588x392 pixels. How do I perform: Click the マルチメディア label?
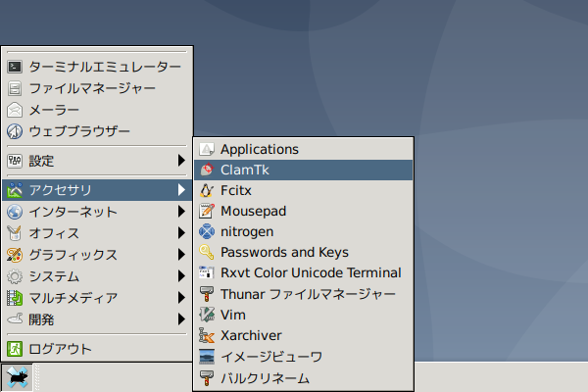point(73,298)
